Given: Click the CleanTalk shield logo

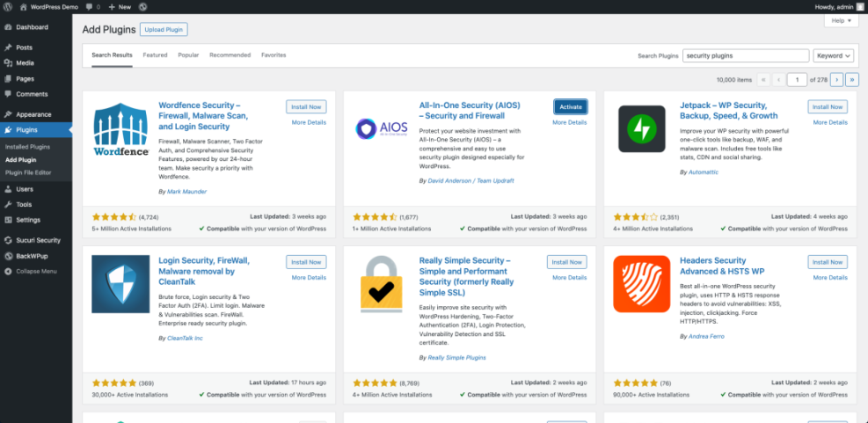Looking at the screenshot, I should [120, 284].
